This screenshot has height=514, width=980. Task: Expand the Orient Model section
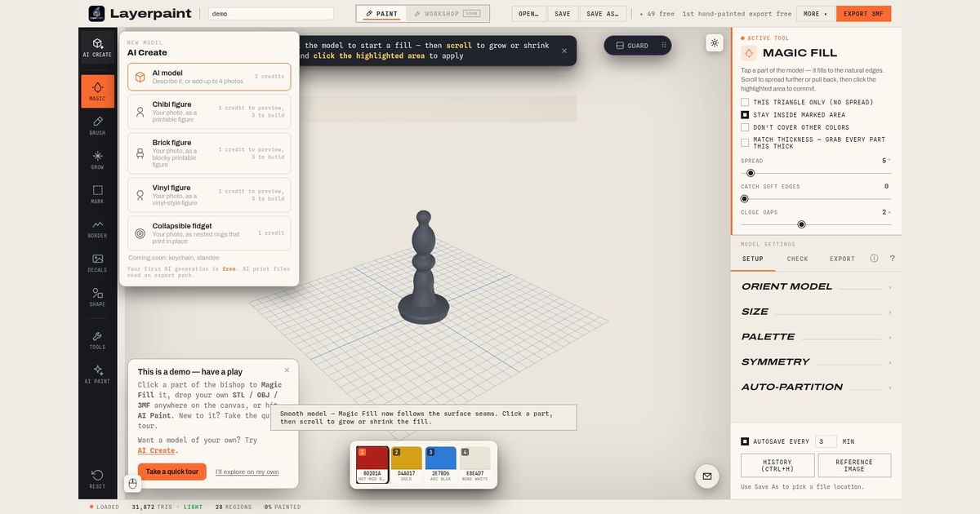pos(816,287)
